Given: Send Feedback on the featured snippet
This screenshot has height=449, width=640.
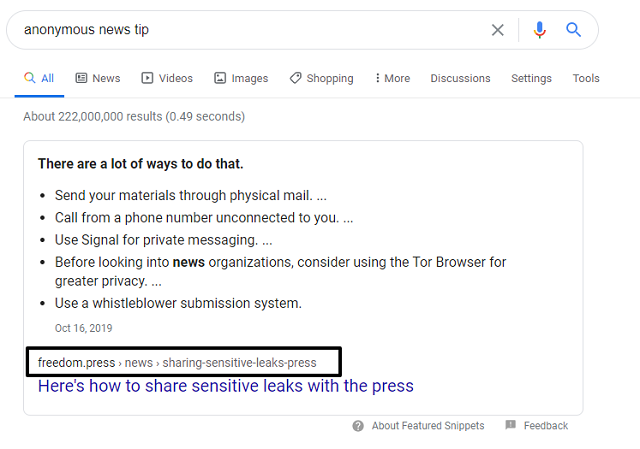Looking at the screenshot, I should (545, 426).
